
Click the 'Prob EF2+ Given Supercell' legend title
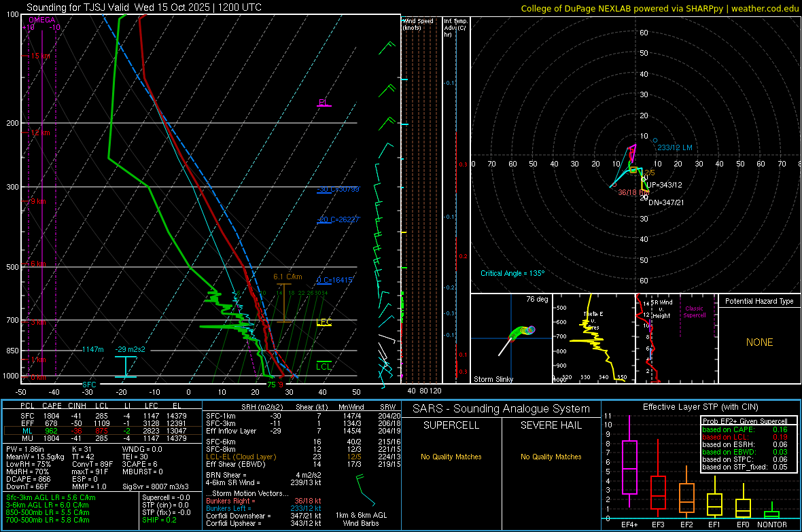pyautogui.click(x=745, y=421)
